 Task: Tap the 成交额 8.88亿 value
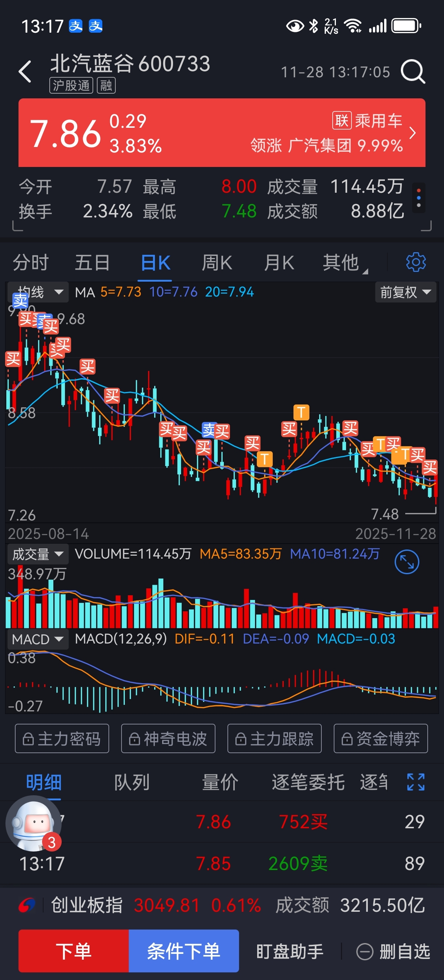coord(377,211)
